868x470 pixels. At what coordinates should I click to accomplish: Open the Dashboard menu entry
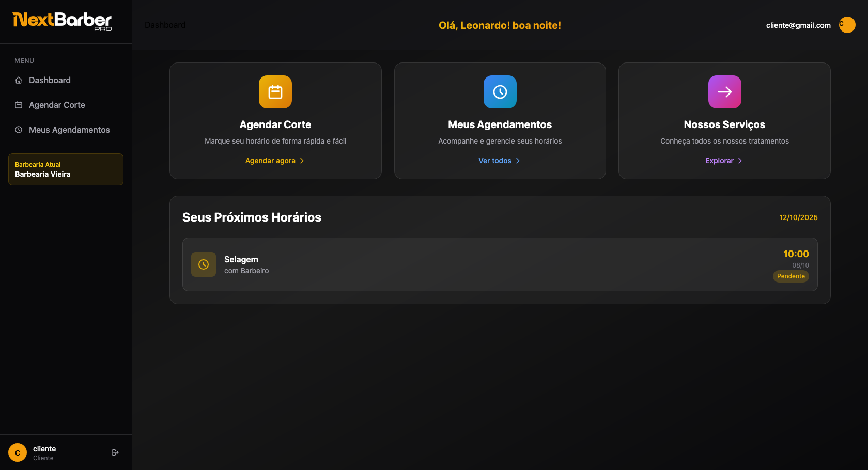50,80
